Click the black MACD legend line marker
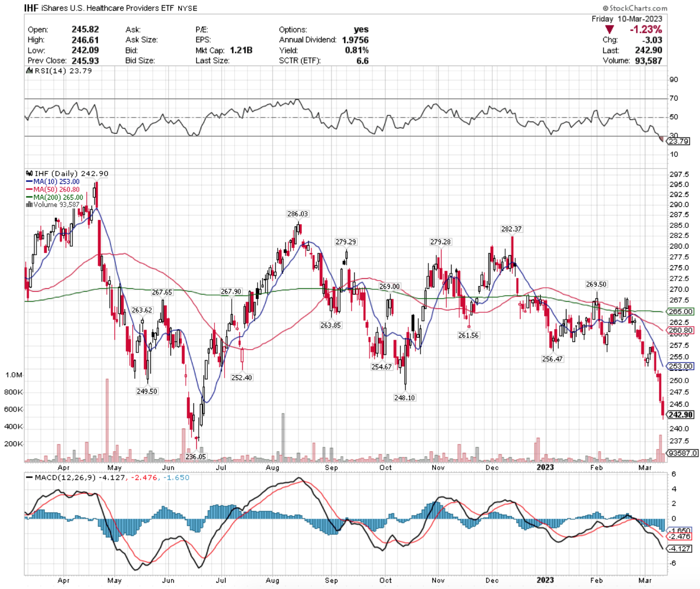Image resolution: width=700 pixels, height=589 pixels. click(x=29, y=477)
